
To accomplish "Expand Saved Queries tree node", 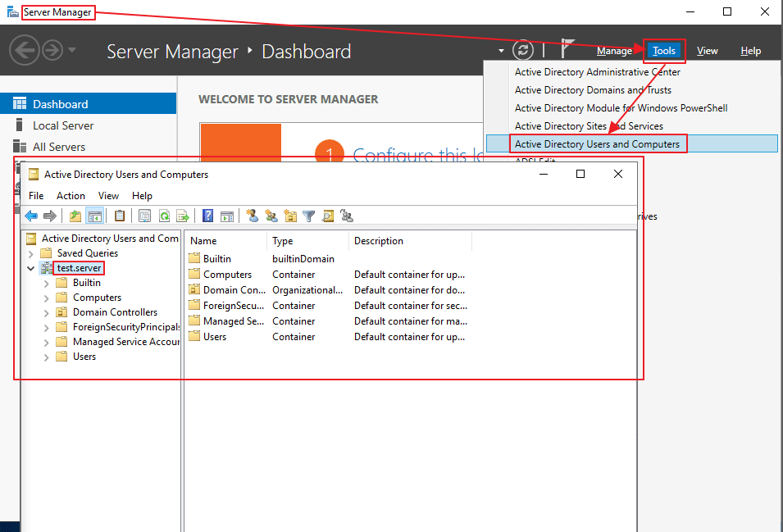I will click(x=31, y=254).
